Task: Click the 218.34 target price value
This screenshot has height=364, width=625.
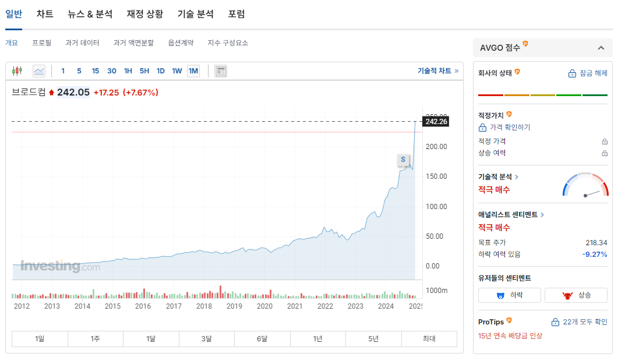Action: 596,243
